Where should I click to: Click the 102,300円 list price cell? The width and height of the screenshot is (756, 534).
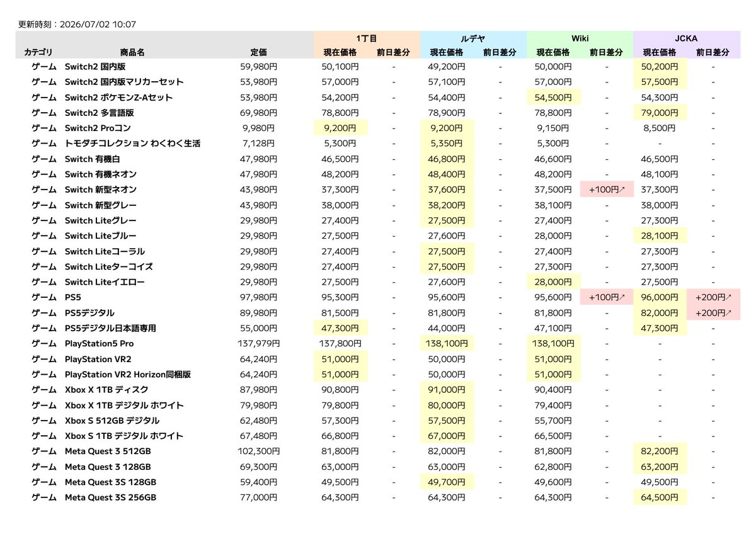[x=258, y=452]
